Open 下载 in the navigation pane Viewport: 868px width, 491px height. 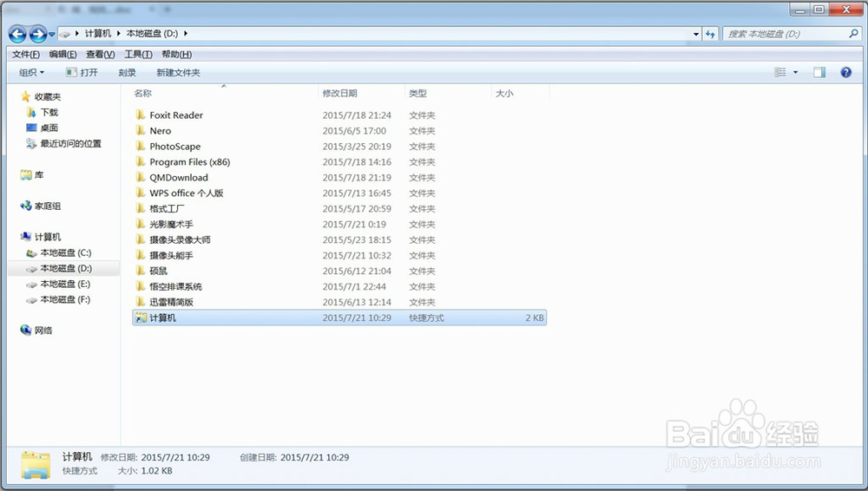49,113
